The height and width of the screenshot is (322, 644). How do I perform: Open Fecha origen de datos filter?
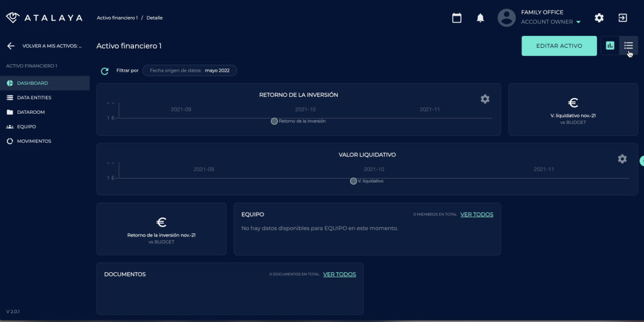point(189,70)
